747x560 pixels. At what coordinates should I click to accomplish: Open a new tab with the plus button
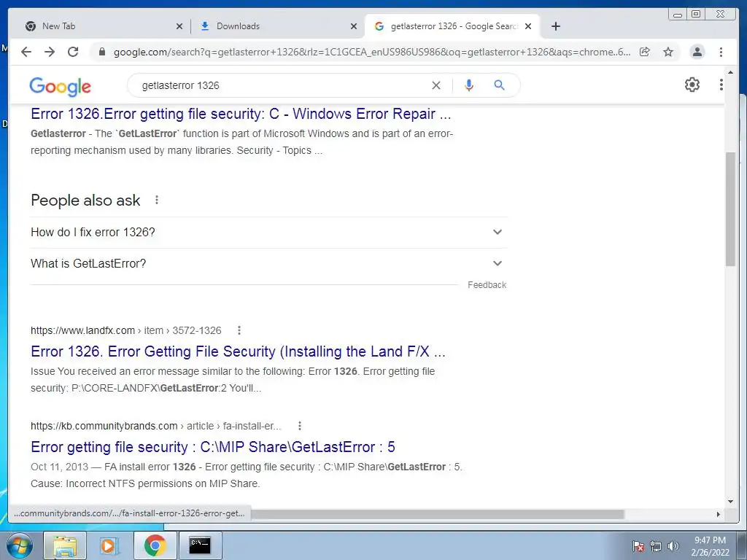tap(555, 26)
